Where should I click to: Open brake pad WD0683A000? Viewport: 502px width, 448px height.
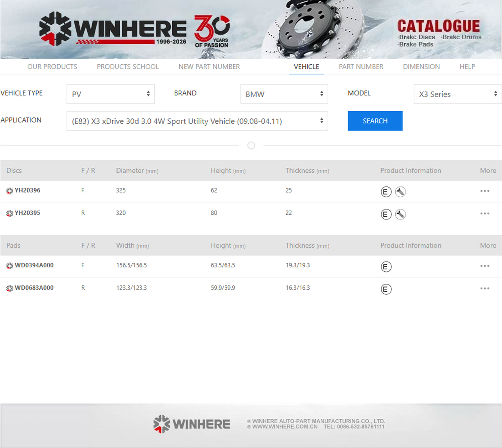(x=34, y=288)
